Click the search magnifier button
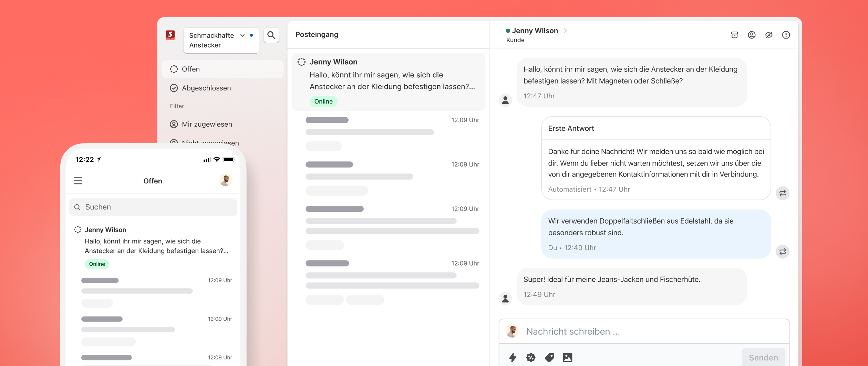 [x=271, y=35]
